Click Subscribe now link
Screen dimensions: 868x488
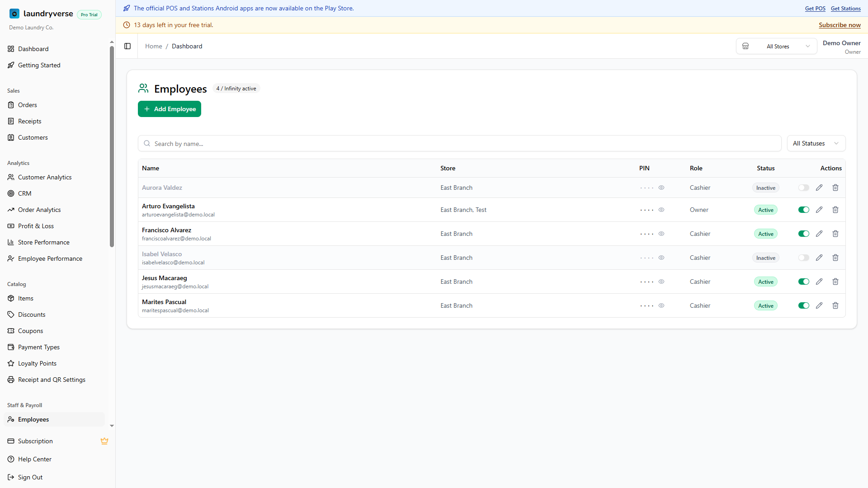[840, 25]
